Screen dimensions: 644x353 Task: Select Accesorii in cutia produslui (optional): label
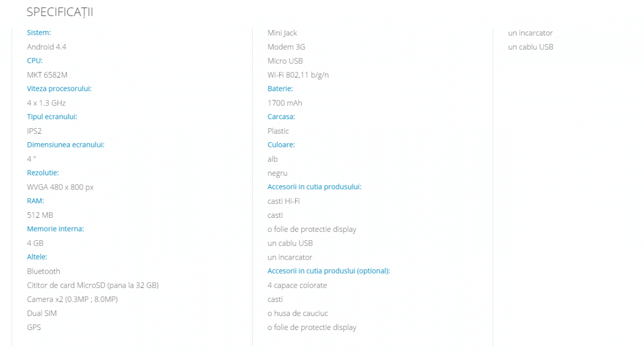329,271
